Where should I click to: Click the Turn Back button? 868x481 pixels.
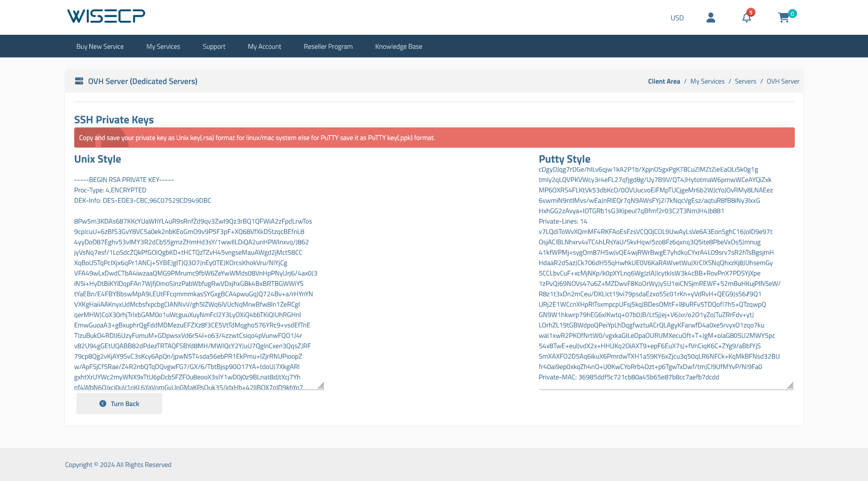[x=119, y=404]
